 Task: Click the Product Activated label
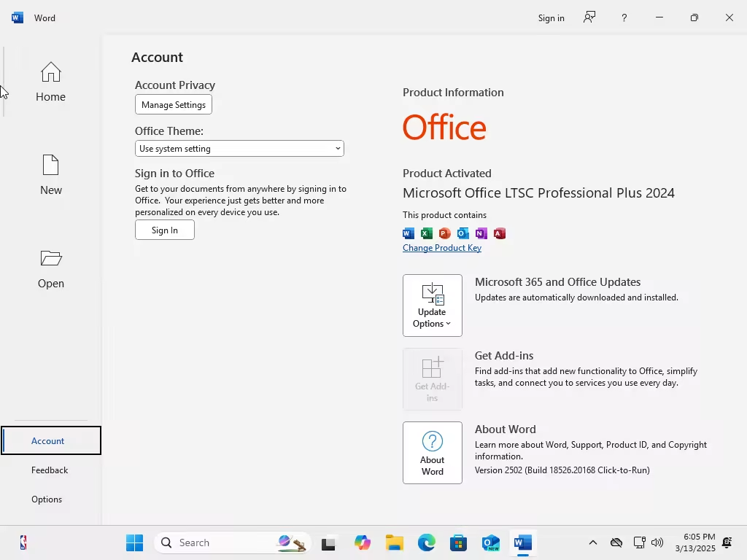447,174
